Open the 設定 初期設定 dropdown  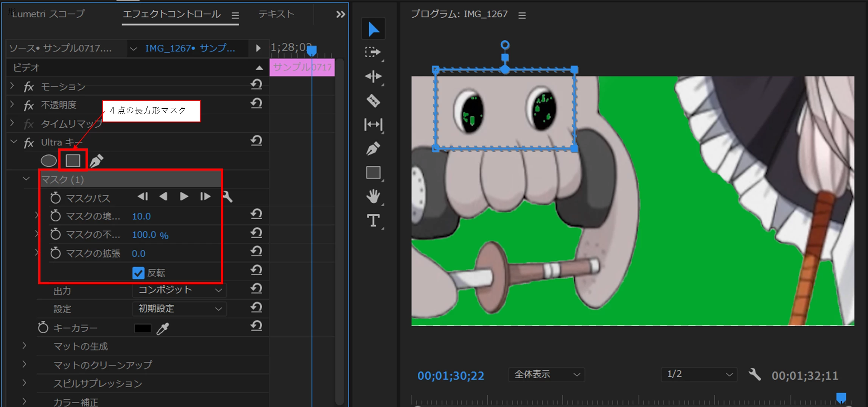[180, 309]
